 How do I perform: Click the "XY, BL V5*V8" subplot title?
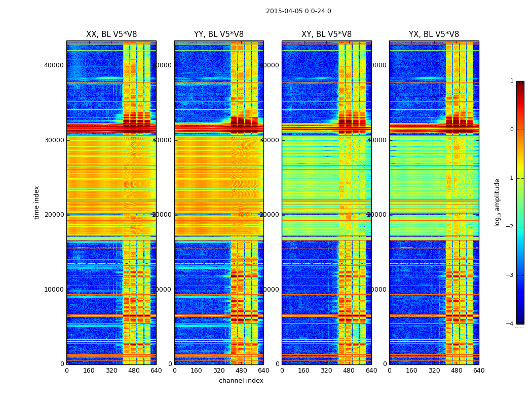[326, 34]
